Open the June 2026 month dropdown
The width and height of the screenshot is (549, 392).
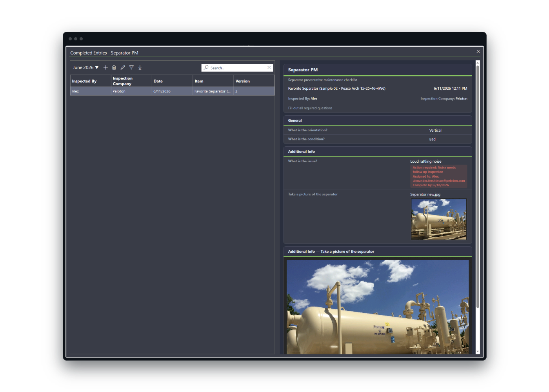85,67
